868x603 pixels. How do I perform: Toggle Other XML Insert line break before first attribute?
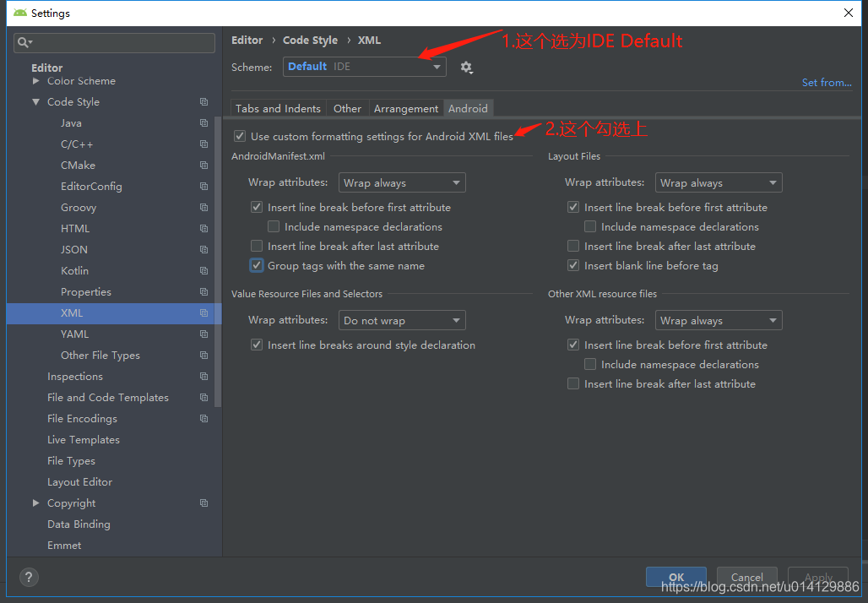click(x=573, y=345)
